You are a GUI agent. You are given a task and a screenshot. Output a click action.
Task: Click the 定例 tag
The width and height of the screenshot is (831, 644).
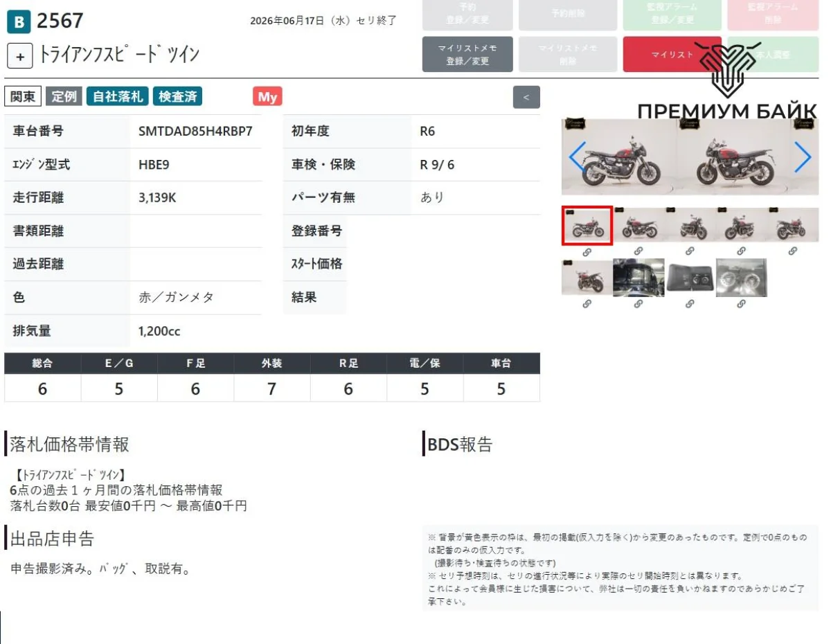[64, 96]
